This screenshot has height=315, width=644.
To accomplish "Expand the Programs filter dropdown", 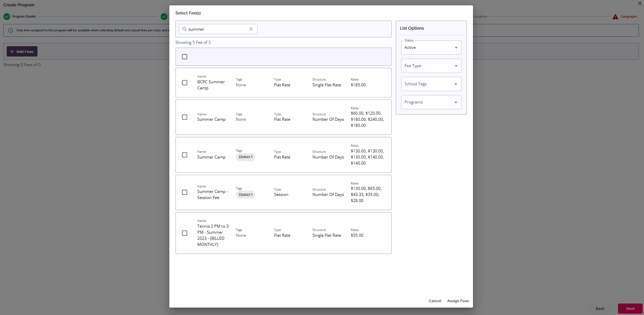I will [431, 102].
